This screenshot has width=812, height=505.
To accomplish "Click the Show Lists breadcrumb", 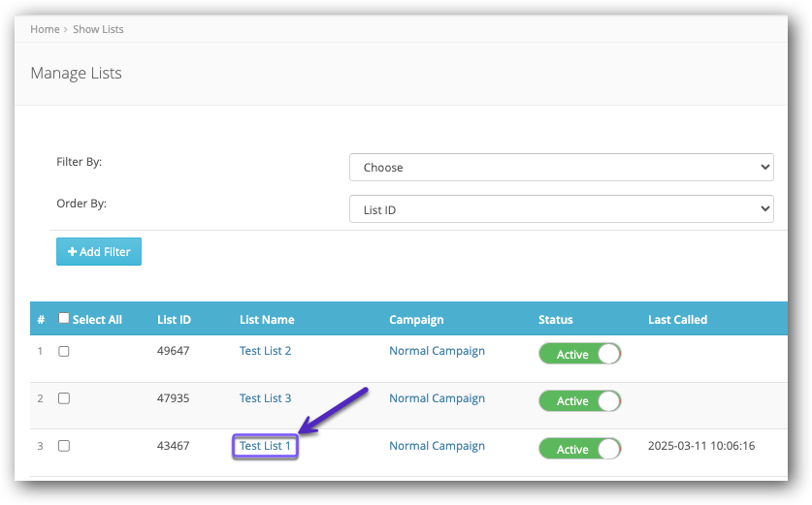I will (x=98, y=29).
